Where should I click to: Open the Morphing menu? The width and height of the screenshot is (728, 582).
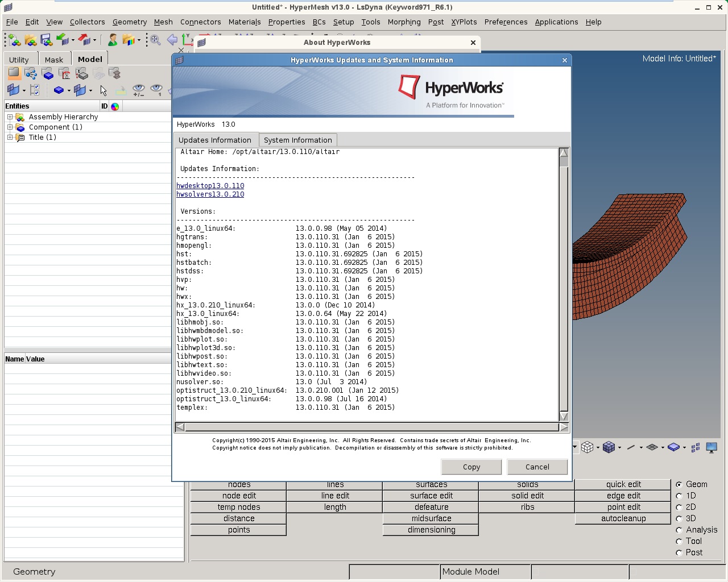[x=404, y=22]
